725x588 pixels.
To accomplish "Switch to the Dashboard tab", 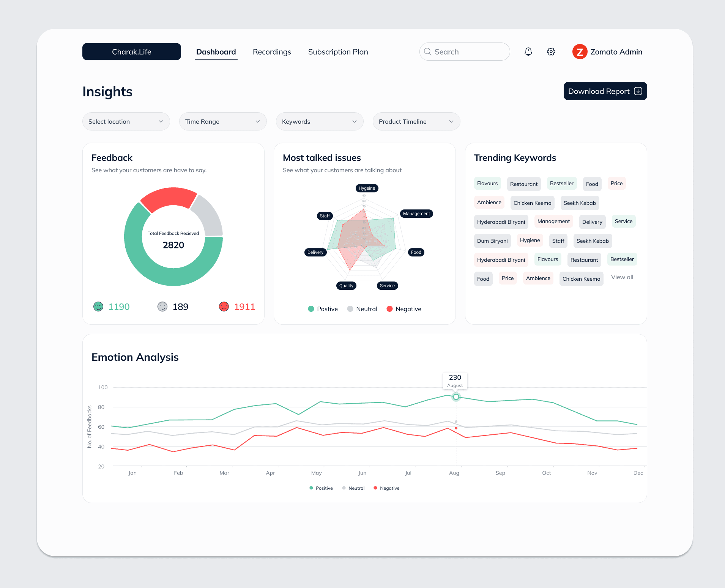I will tap(216, 52).
